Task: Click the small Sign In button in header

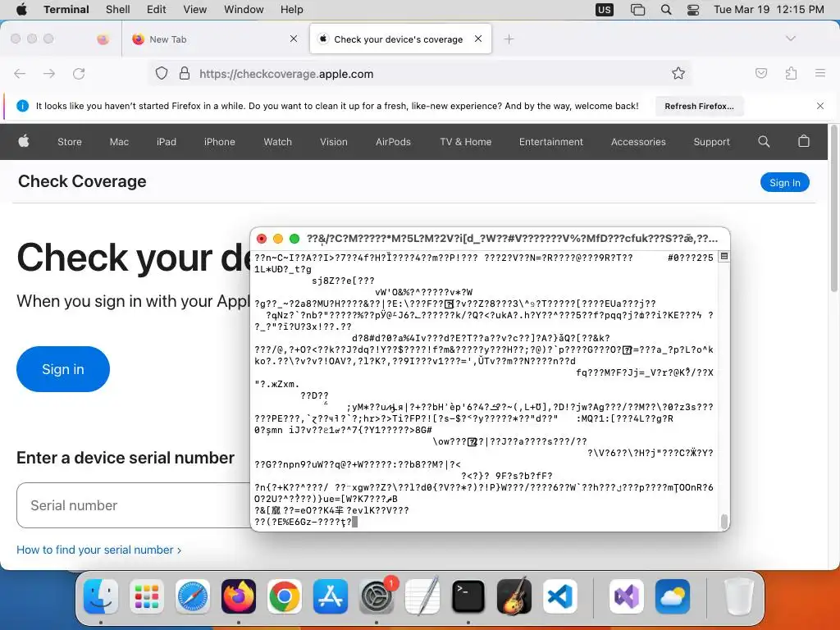Action: [785, 182]
